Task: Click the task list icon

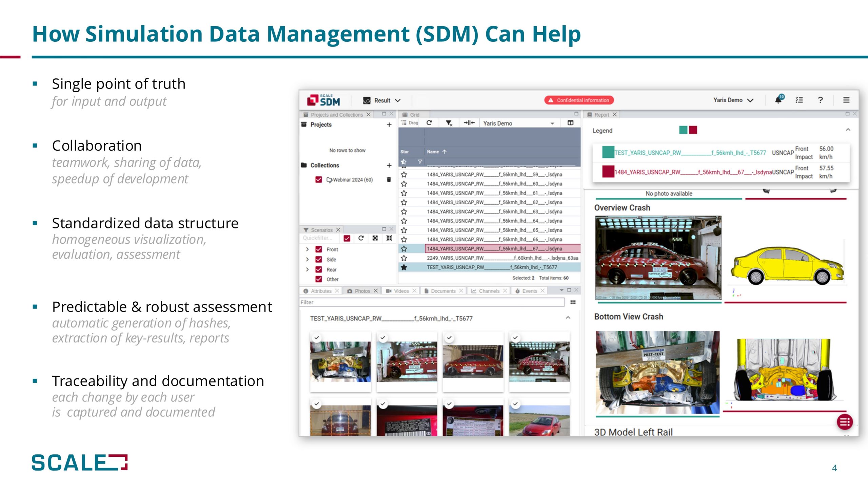Action: click(x=799, y=100)
